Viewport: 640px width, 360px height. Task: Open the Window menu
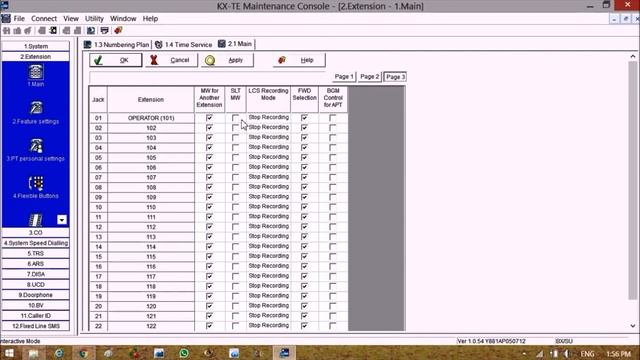123,19
